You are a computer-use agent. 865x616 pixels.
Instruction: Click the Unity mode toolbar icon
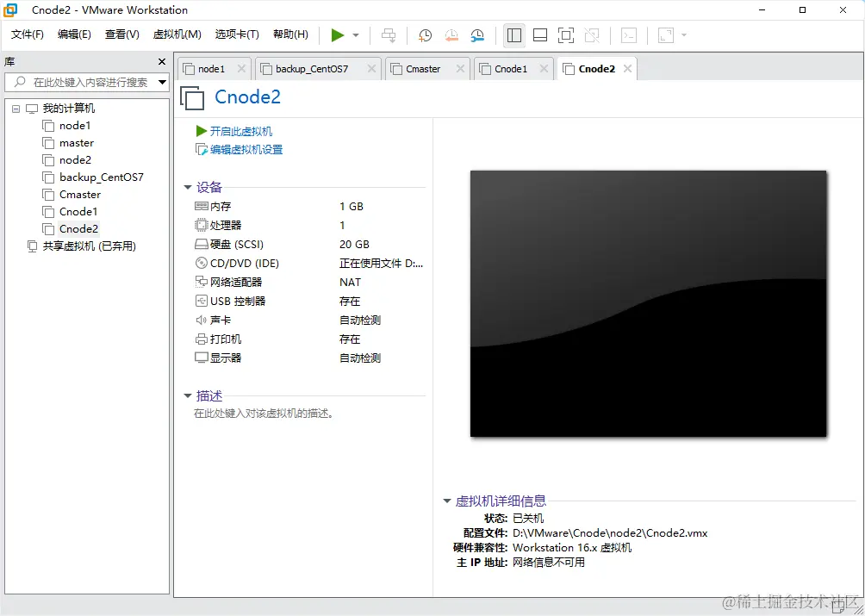[592, 35]
